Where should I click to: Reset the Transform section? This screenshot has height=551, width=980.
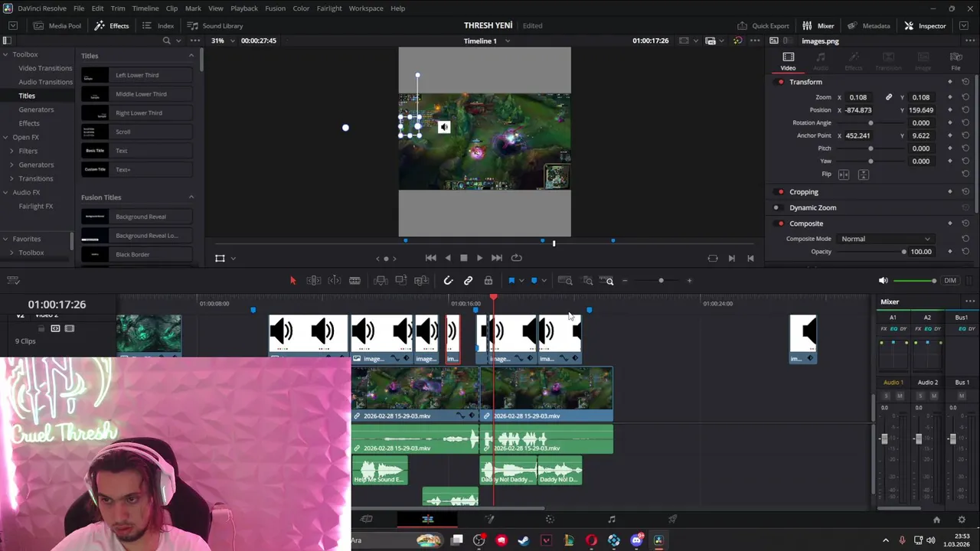(965, 82)
